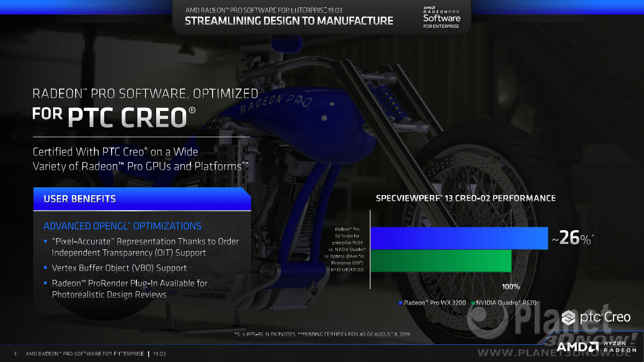Click the "Radeon Pro WX 3200" legend label
The height and width of the screenshot is (362, 644).
click(x=435, y=303)
